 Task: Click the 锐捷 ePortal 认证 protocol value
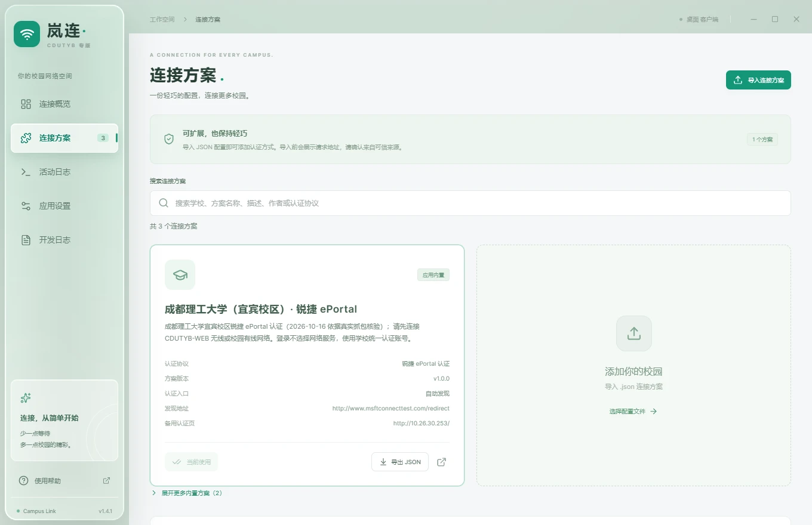tap(426, 364)
